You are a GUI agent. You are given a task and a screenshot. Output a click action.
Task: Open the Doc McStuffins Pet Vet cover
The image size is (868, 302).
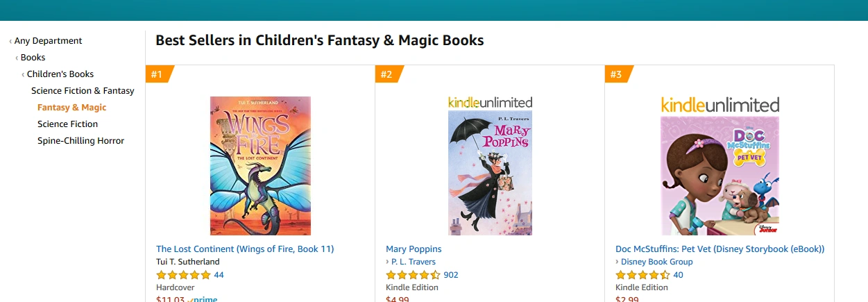720,176
